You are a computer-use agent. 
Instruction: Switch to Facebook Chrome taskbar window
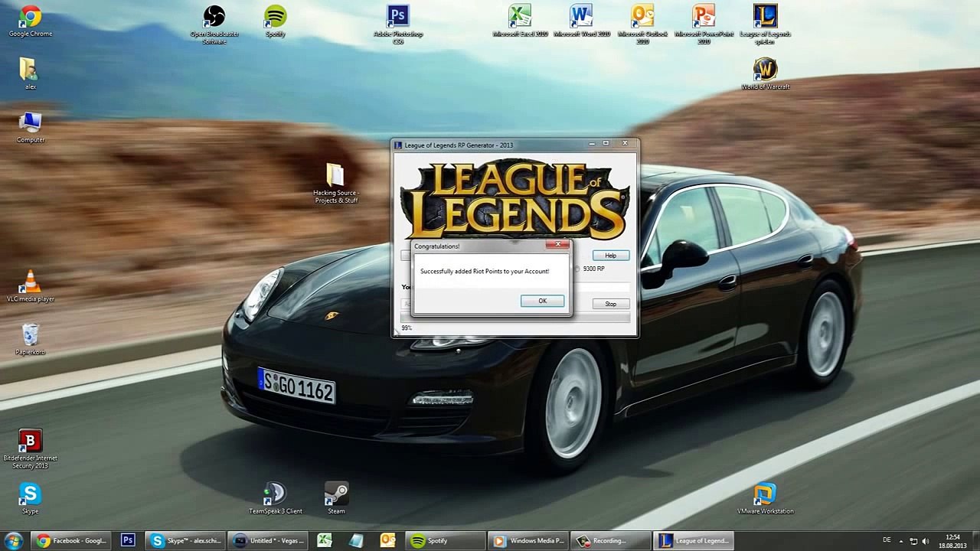point(71,541)
